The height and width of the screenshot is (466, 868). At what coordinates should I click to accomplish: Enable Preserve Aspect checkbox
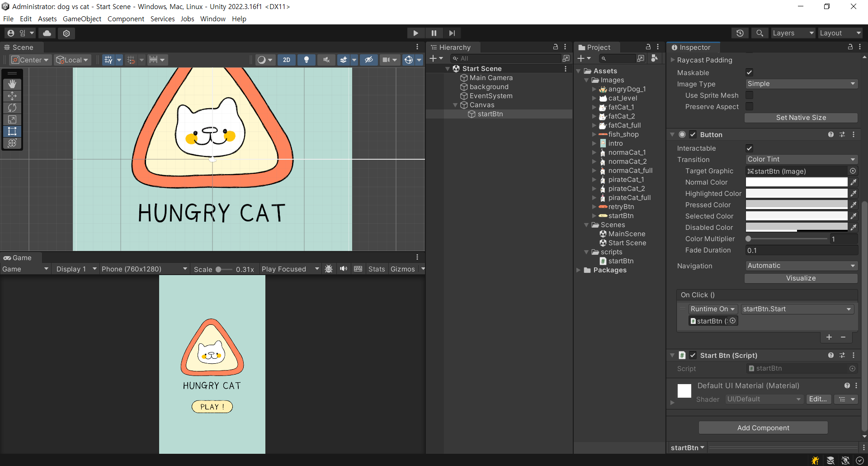750,106
